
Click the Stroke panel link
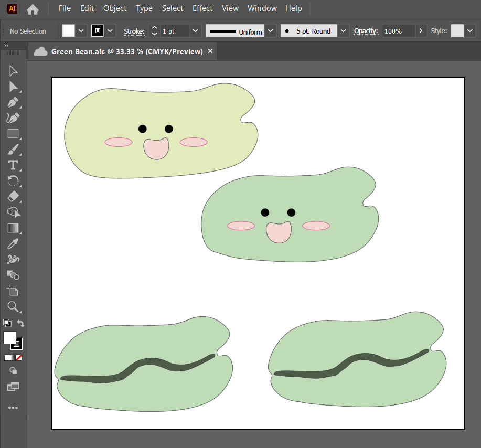[134, 31]
